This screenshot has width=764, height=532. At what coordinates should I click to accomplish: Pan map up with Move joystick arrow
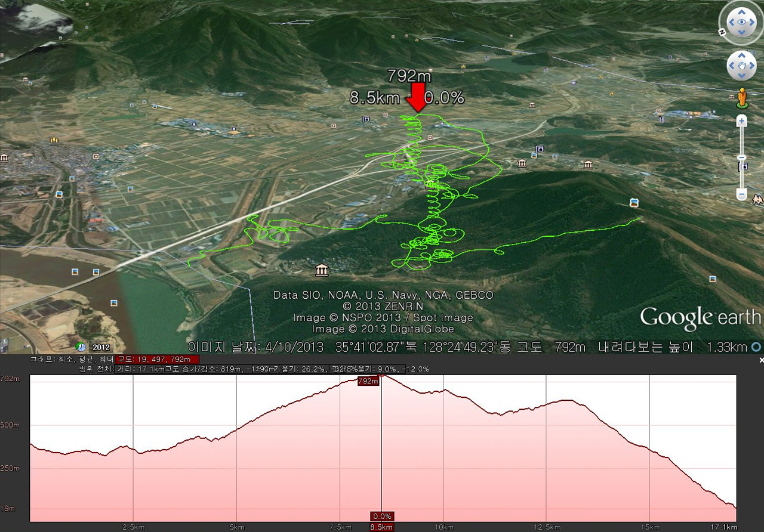pos(741,55)
